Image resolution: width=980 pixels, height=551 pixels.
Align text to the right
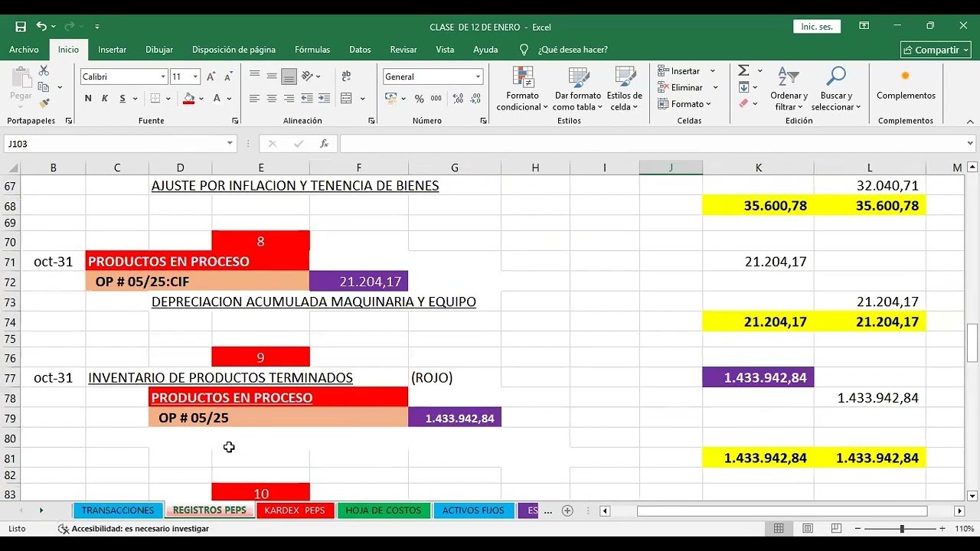(289, 98)
